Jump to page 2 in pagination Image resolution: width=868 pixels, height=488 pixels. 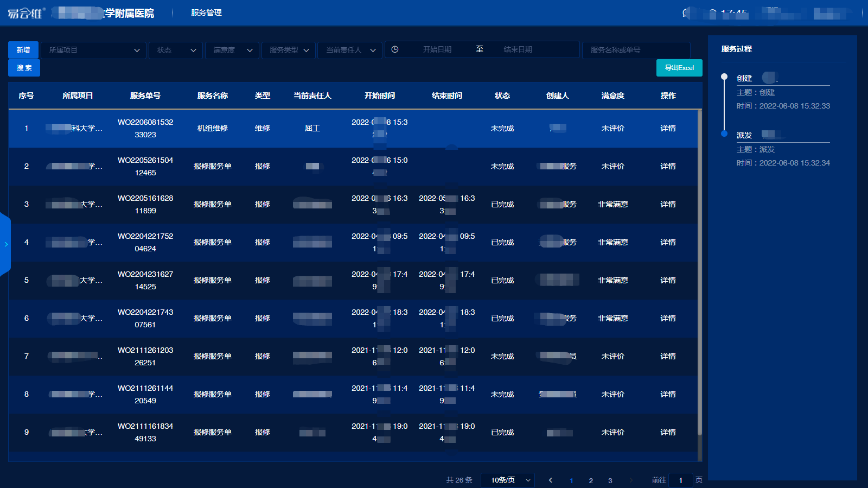click(x=591, y=480)
